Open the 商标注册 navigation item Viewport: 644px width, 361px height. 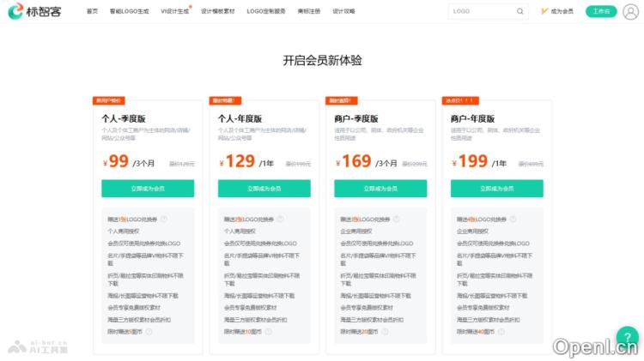(x=309, y=11)
